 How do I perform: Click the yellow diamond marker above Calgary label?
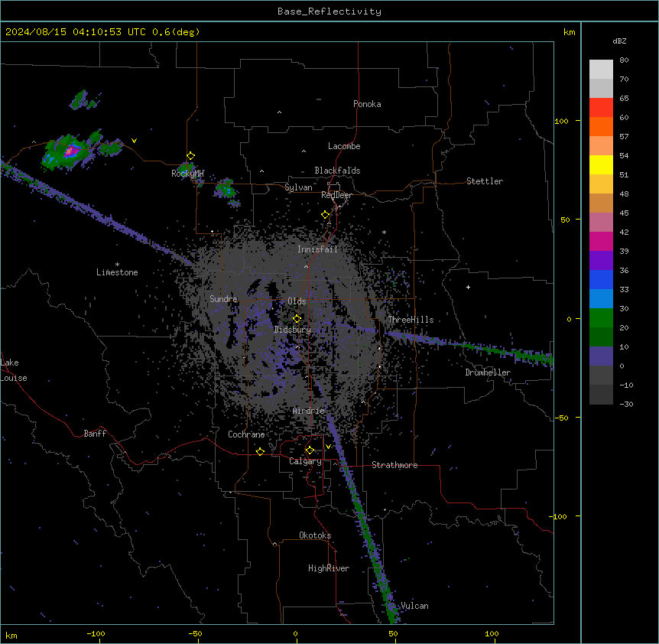[310, 450]
